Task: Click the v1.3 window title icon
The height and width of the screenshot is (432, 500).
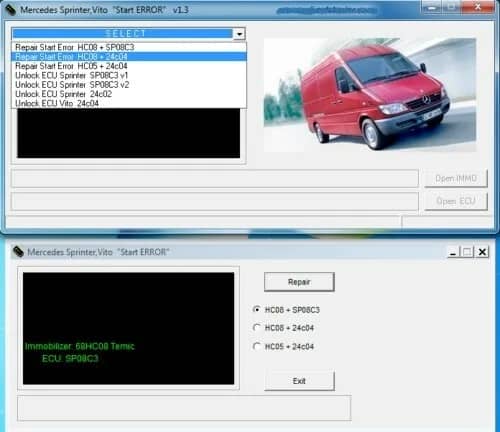Action: pyautogui.click(x=11, y=10)
